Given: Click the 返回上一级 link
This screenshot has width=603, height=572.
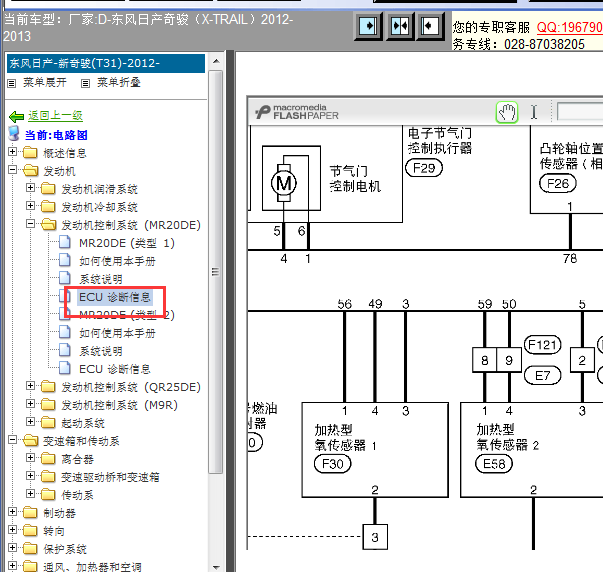Looking at the screenshot, I should coord(55,115).
